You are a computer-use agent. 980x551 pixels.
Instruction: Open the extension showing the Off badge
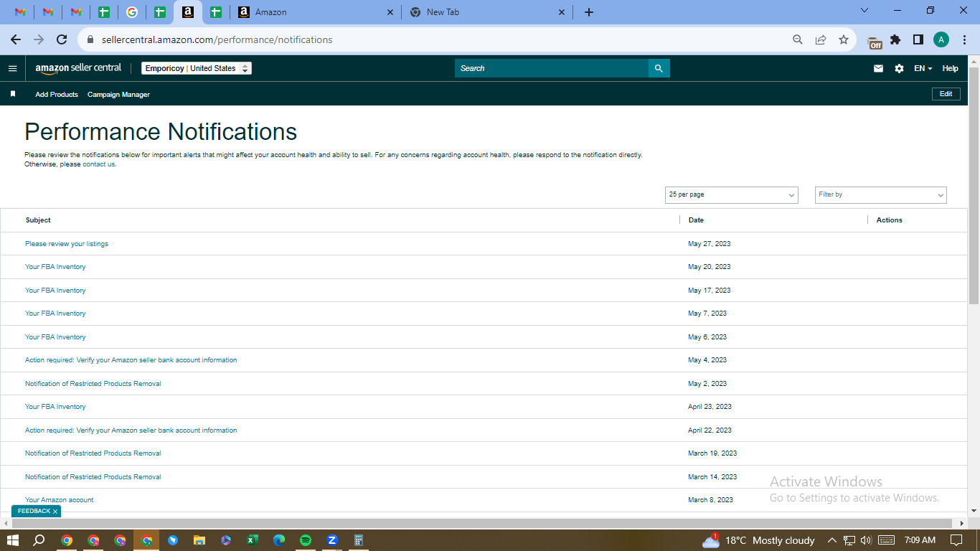[x=875, y=41]
